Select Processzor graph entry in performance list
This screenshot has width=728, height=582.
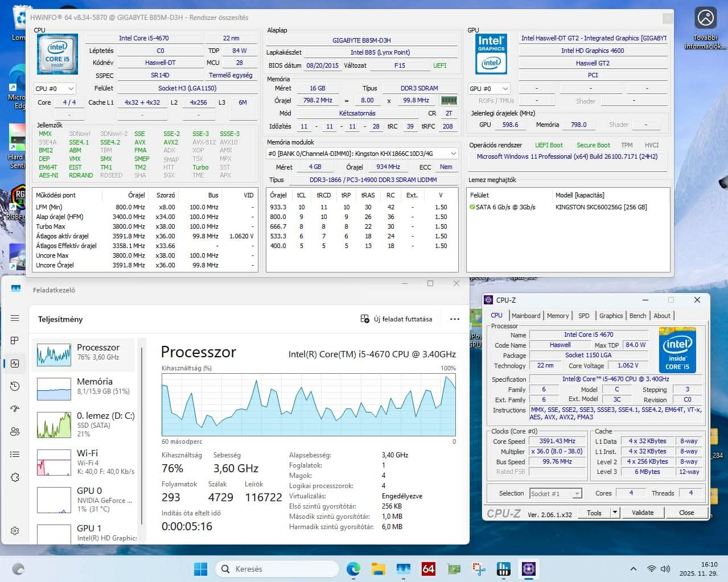[x=84, y=354]
